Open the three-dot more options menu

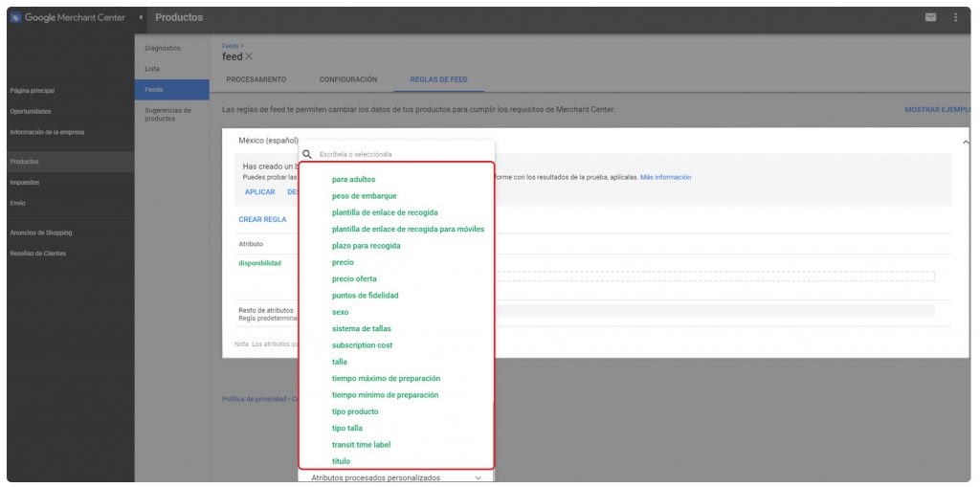(x=955, y=17)
